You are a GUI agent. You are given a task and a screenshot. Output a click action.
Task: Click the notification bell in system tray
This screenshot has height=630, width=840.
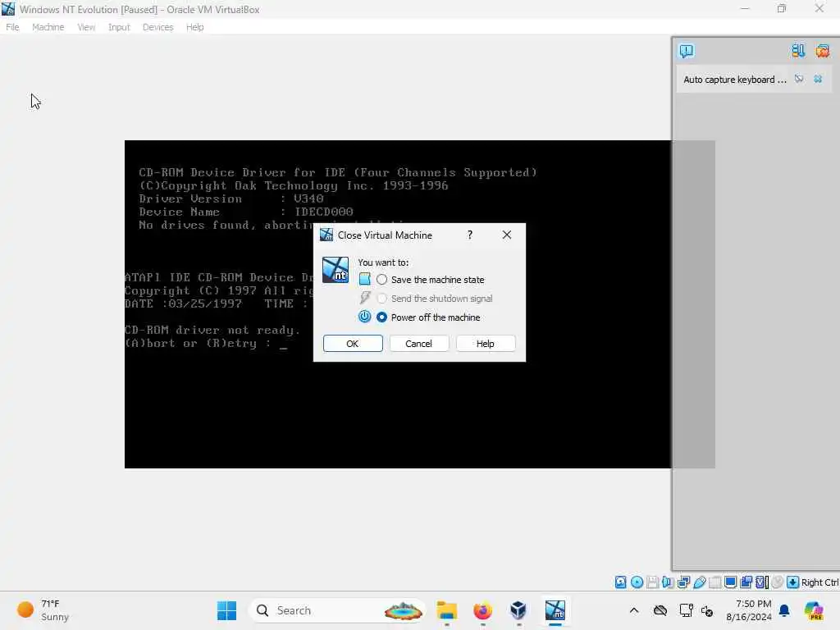pyautogui.click(x=784, y=610)
